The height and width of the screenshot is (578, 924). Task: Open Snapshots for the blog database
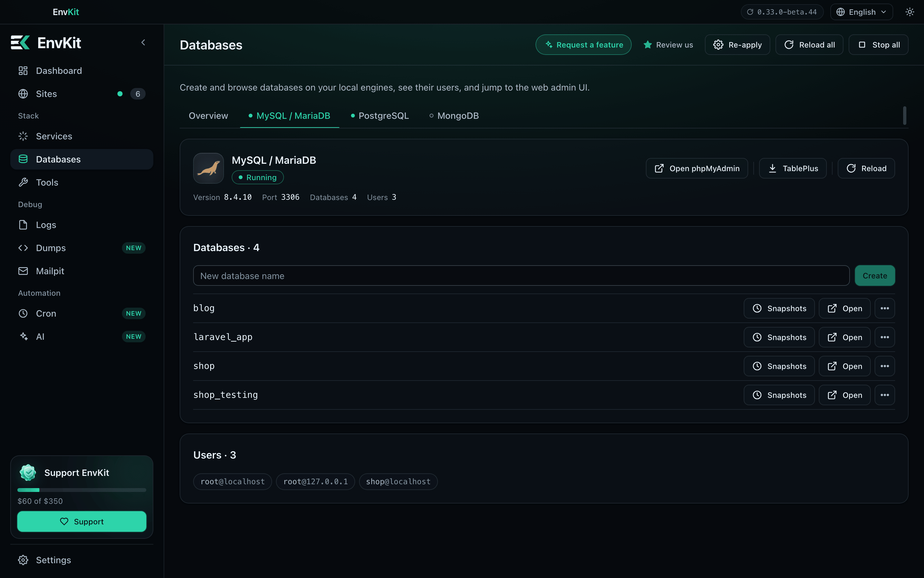tap(779, 308)
